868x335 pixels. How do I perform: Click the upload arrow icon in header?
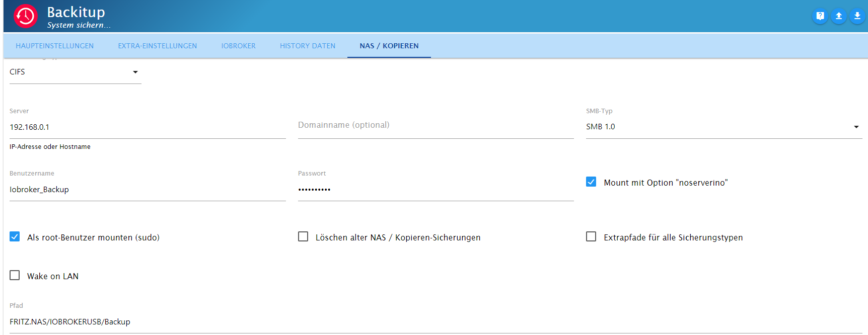click(x=839, y=16)
